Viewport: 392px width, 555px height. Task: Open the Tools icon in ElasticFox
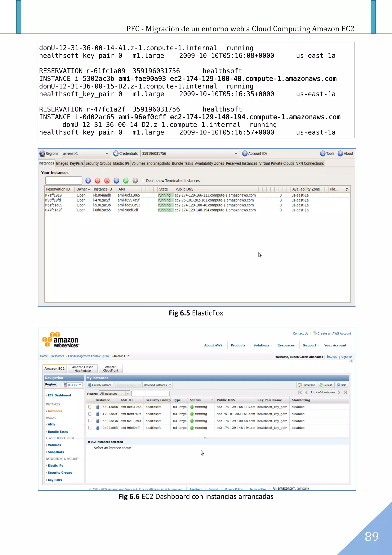323,153
